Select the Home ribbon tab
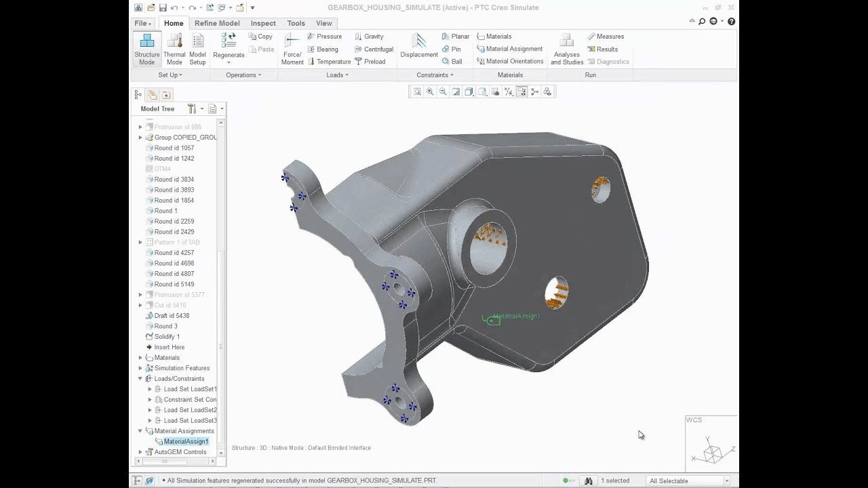 pyautogui.click(x=174, y=23)
